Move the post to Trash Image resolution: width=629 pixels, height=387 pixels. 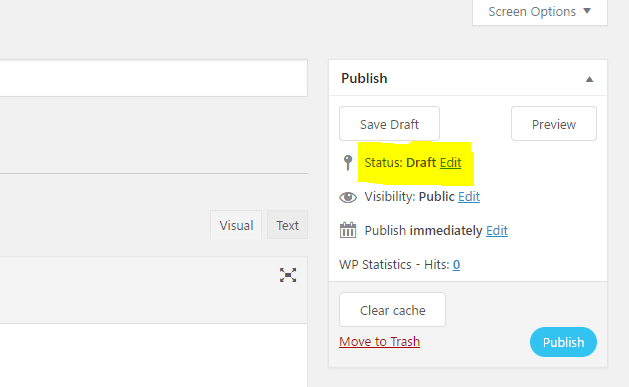coord(379,342)
